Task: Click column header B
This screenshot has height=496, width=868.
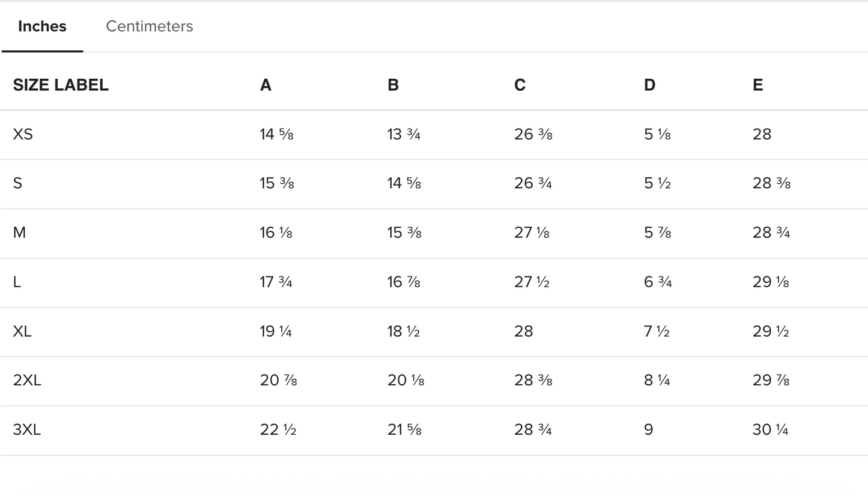Action: point(393,85)
